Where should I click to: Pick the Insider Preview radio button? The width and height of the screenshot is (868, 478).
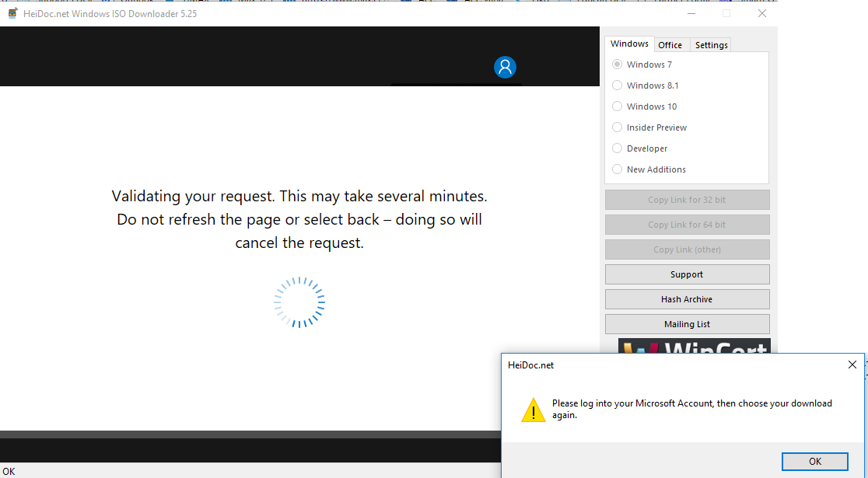(618, 127)
